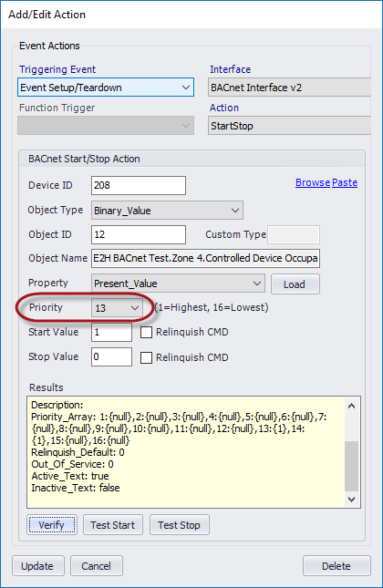Click the Verify button
This screenshot has height=588, width=383.
(52, 524)
